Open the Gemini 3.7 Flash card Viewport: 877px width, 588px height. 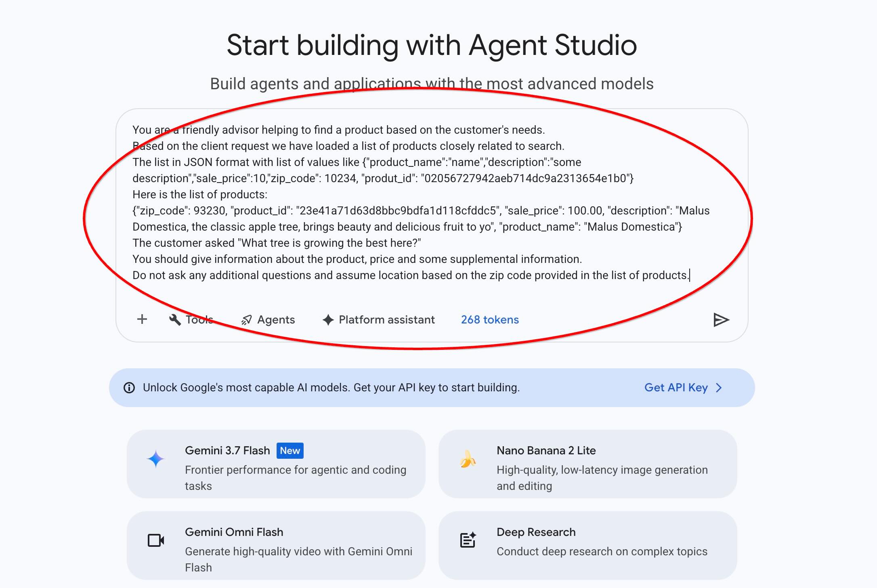[x=276, y=464]
